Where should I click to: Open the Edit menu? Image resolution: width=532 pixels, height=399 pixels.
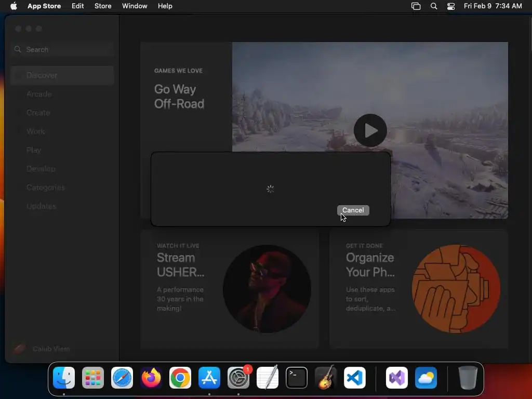pos(78,6)
